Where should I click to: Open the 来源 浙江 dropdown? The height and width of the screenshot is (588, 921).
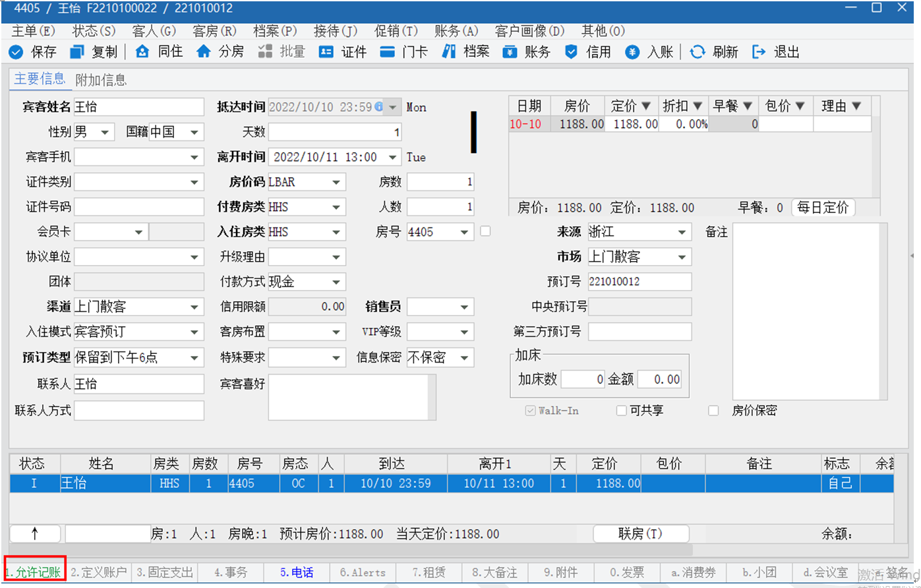click(682, 232)
